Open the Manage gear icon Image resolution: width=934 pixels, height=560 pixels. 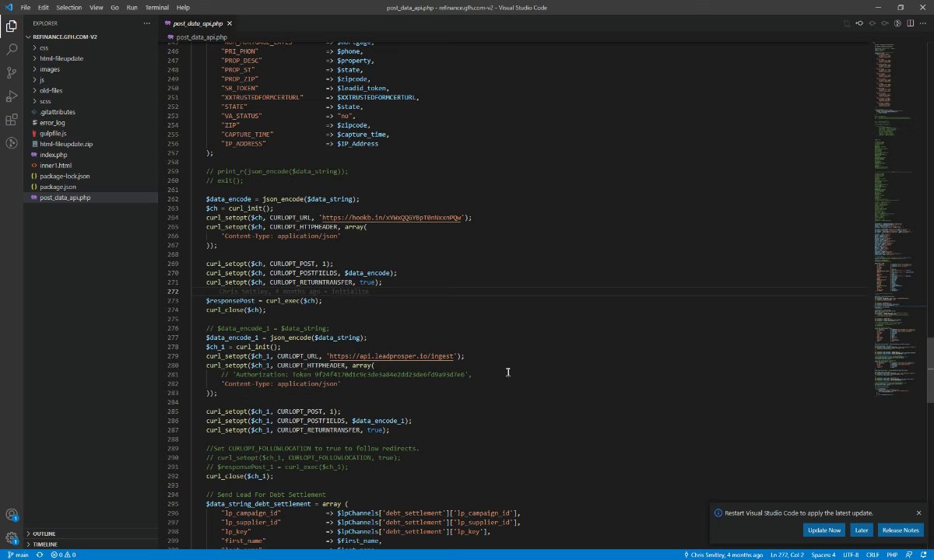(12, 537)
